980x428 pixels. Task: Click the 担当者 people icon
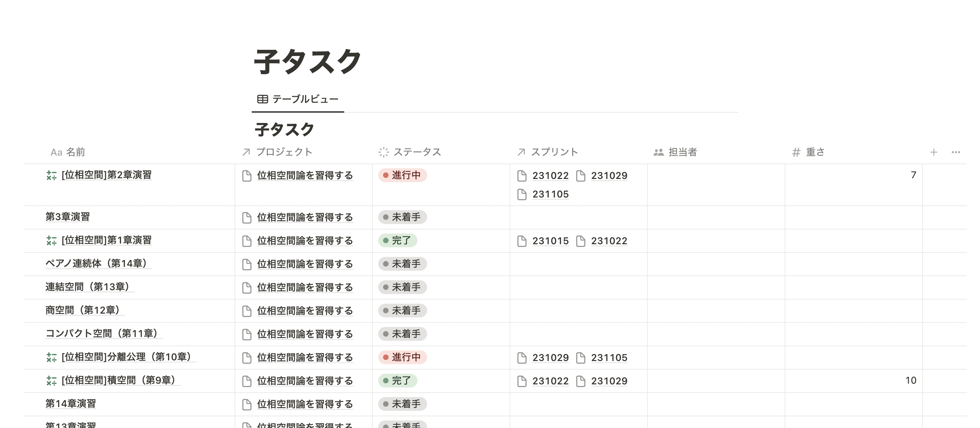pos(658,153)
